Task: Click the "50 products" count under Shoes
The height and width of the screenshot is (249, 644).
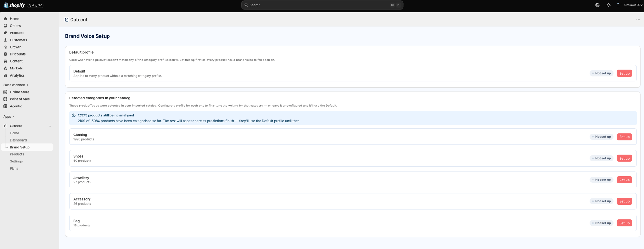Action: coord(82,161)
